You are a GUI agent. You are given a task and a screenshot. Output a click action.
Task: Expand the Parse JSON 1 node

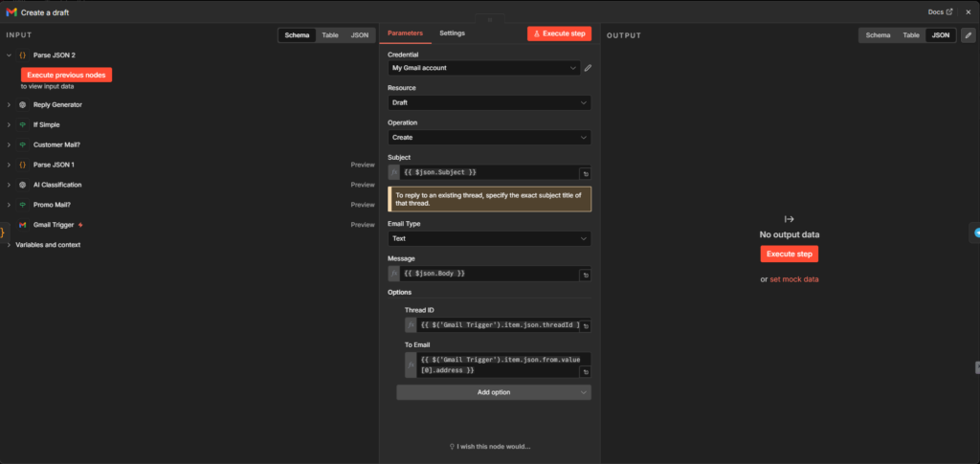9,165
